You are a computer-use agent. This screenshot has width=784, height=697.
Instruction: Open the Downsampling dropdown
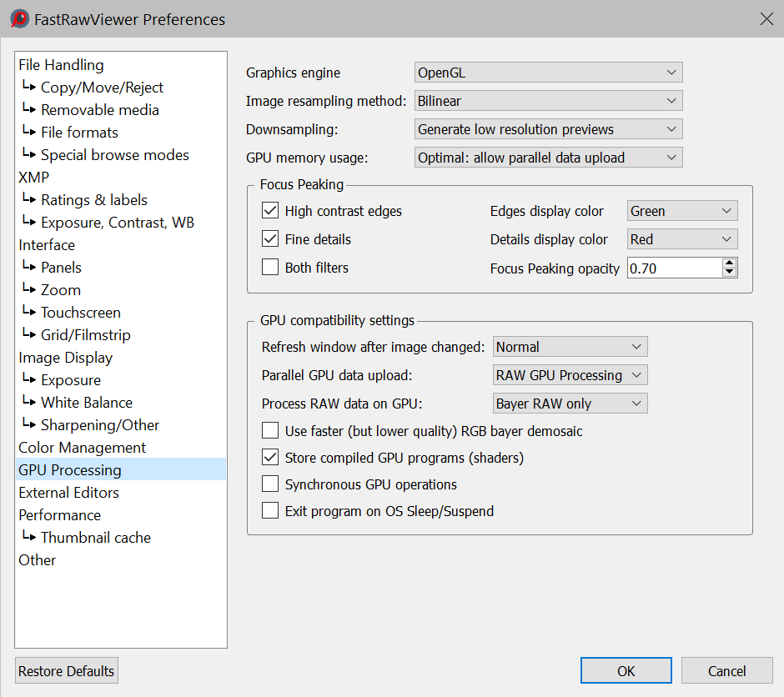(548, 129)
